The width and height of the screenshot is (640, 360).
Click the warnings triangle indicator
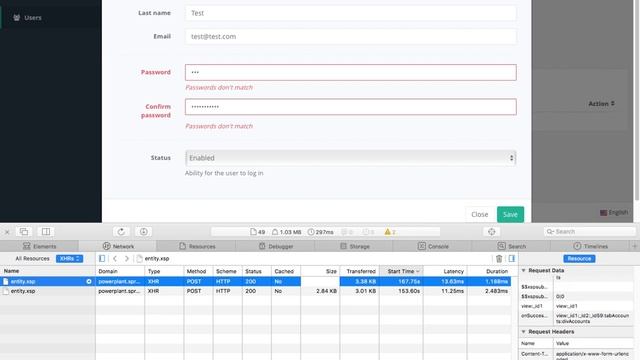[x=390, y=232]
